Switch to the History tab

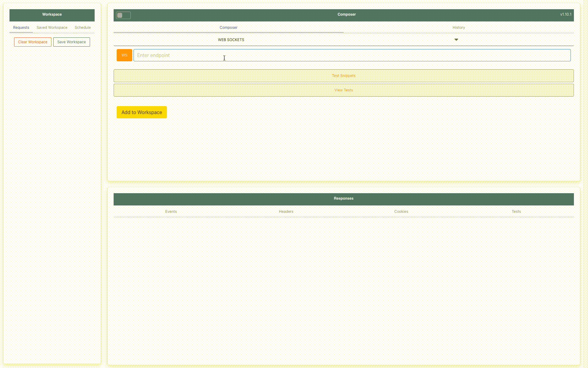[458, 28]
